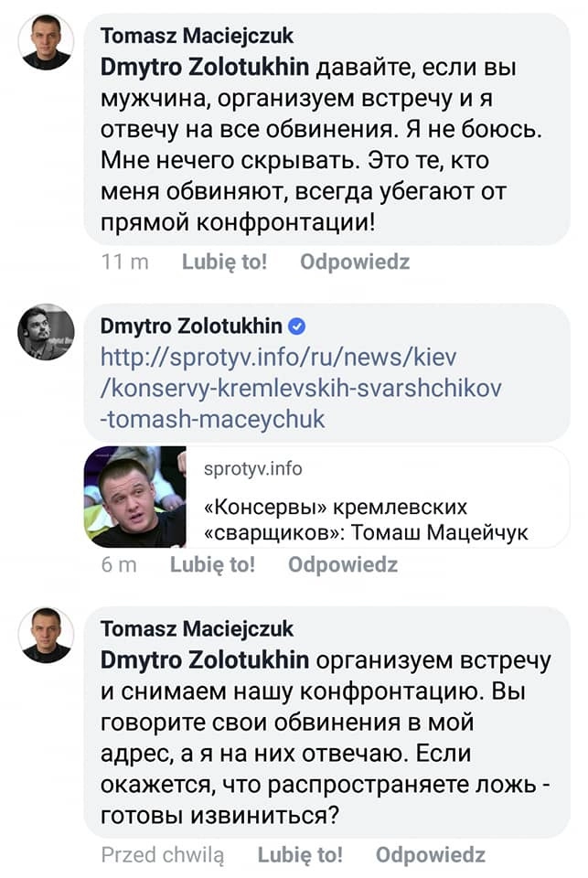Image resolution: width=588 pixels, height=878 pixels.
Task: Like the first comment with "Lubię to!"
Action: point(224,262)
